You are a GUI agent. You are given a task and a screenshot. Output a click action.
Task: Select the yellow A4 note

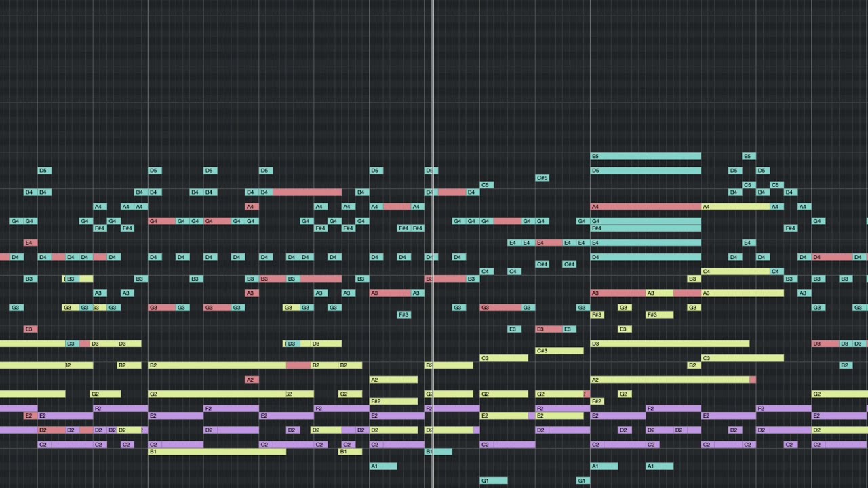pyautogui.click(x=736, y=207)
